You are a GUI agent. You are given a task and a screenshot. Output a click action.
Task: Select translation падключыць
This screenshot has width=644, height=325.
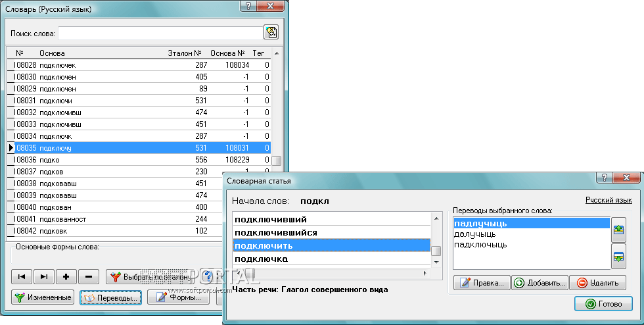(532, 244)
